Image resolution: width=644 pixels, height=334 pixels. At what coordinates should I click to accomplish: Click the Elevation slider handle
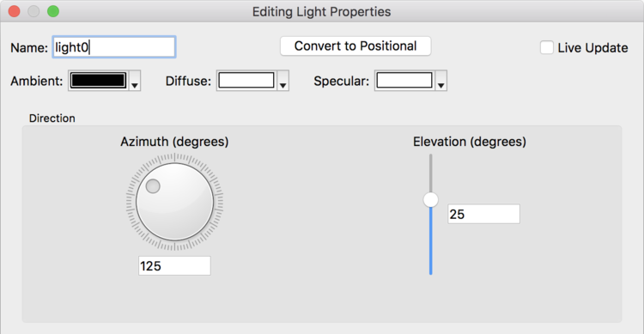click(x=430, y=200)
